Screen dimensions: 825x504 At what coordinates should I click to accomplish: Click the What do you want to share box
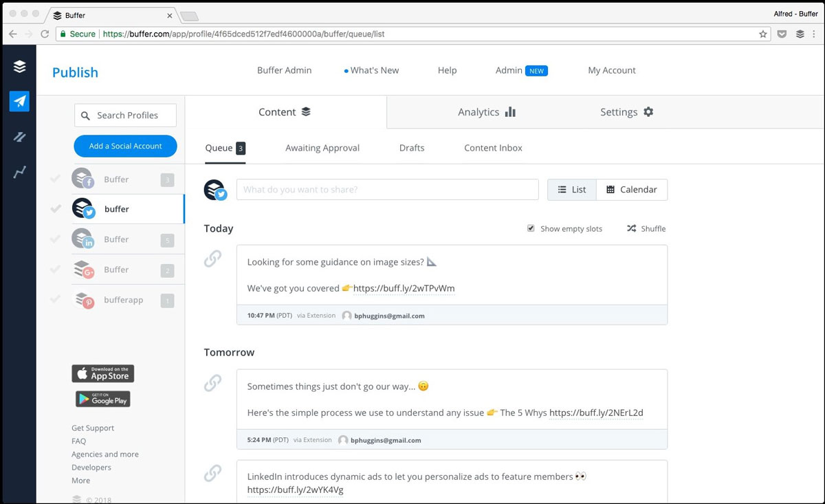(388, 190)
